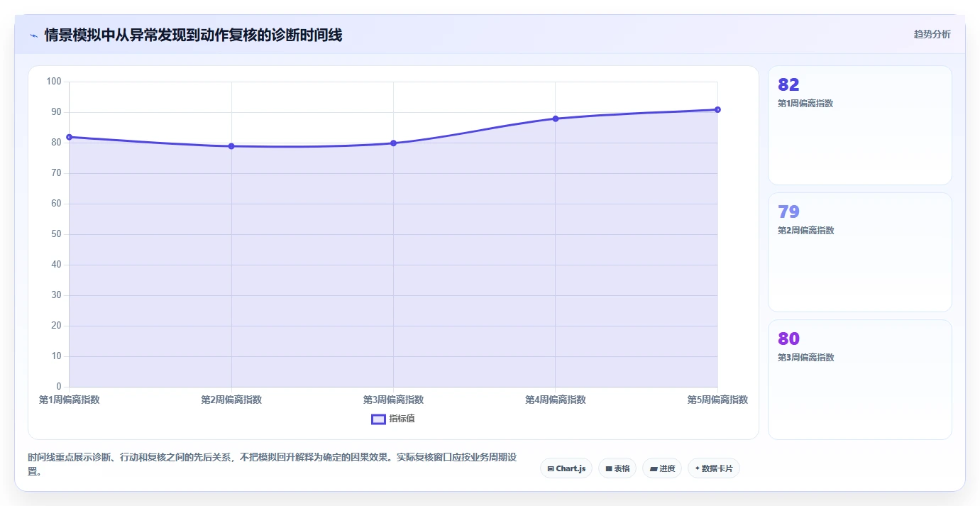Screen dimensions: 980x506
Task: Click the card caption 第1周偏离指数 under 82
Action: [x=805, y=103]
